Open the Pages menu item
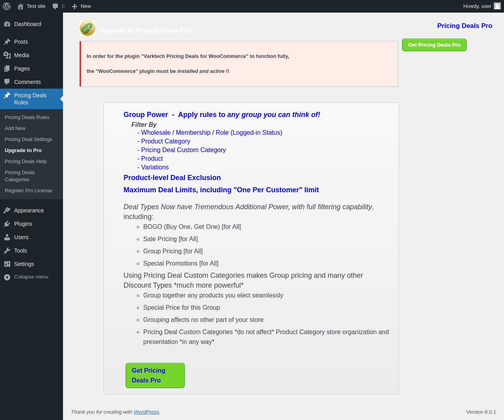Image resolution: width=504 pixels, height=420 pixels. click(31, 69)
